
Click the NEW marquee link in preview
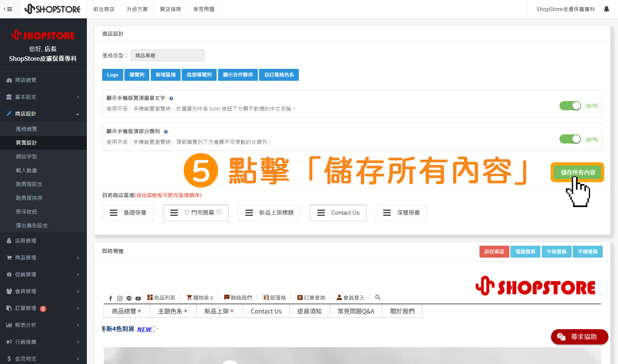pyautogui.click(x=145, y=329)
